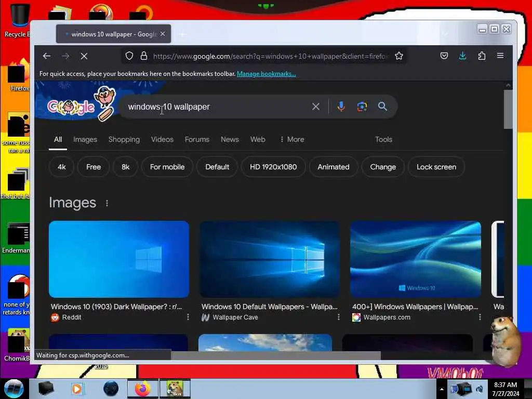Viewport: 532px width, 399px height.
Task: Open more options for Wallpaper Cave result
Action: (x=339, y=317)
